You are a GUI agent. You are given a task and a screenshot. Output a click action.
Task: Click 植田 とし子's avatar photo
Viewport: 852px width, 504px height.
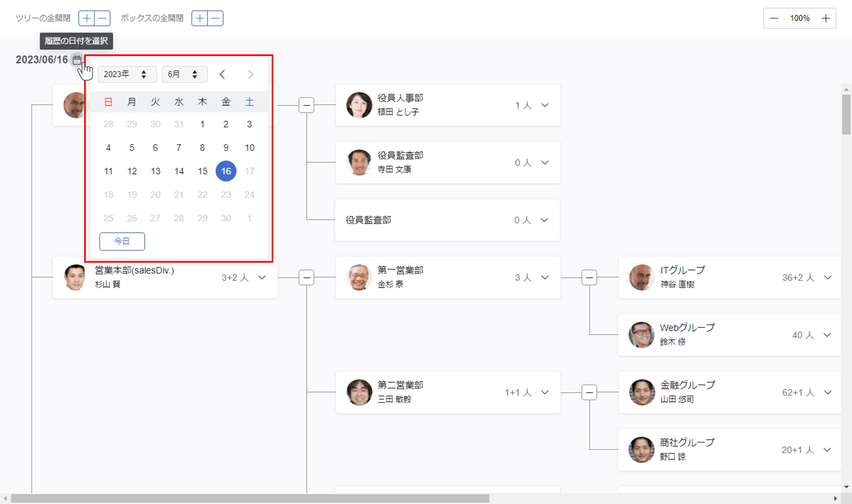point(359,105)
